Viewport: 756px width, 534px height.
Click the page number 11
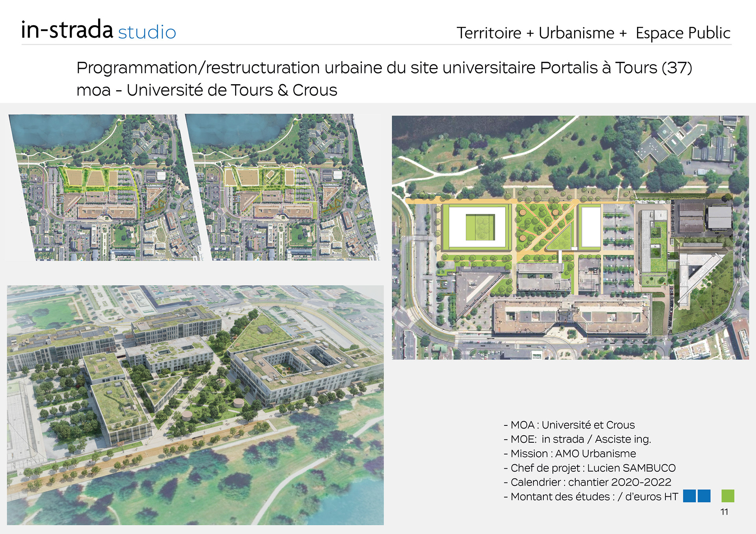724,512
